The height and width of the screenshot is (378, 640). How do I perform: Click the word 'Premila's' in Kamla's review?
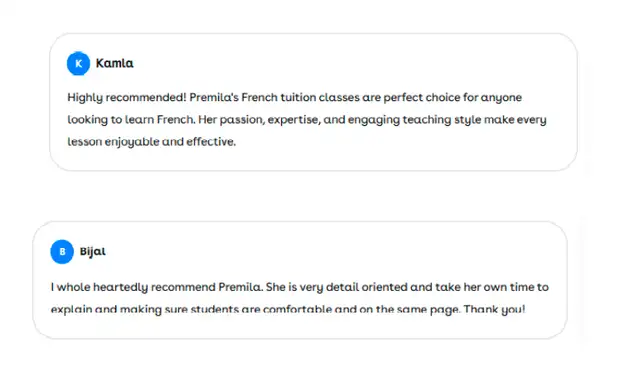click(x=214, y=98)
